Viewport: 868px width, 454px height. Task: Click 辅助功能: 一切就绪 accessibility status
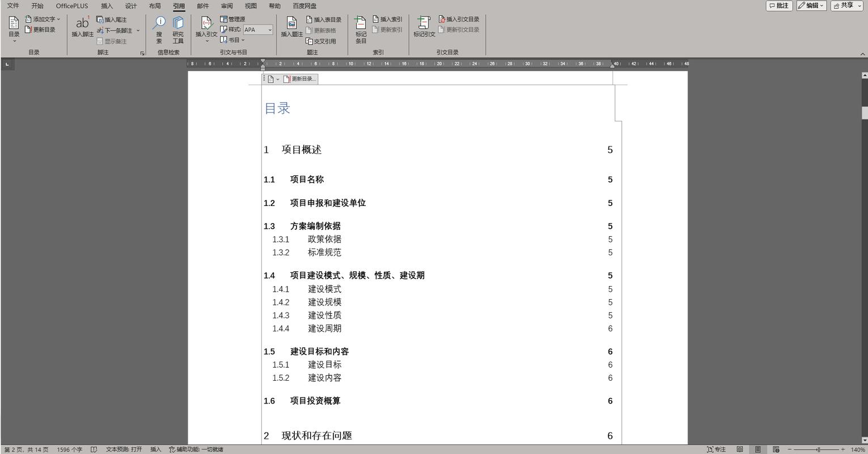tap(196, 449)
